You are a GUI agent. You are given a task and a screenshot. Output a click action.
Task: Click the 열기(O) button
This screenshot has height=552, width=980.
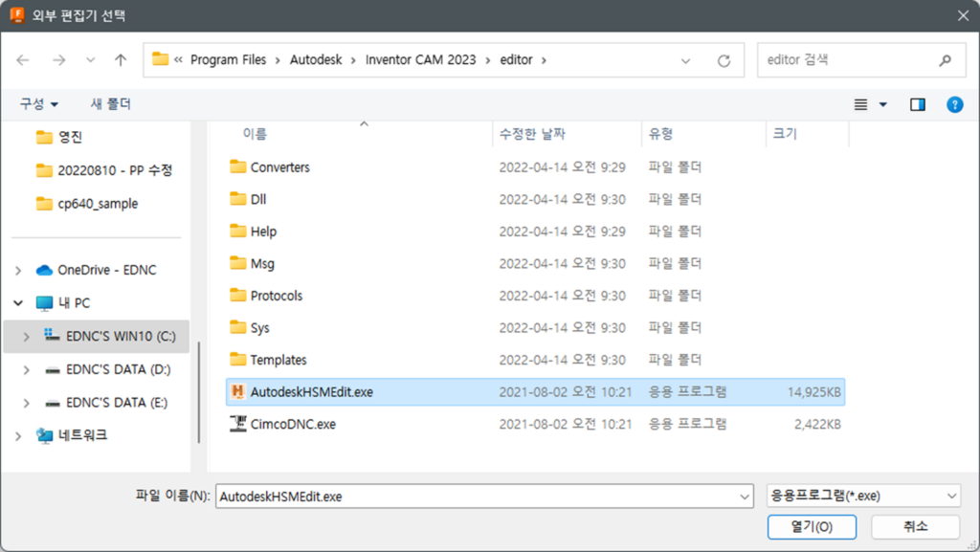click(x=812, y=527)
